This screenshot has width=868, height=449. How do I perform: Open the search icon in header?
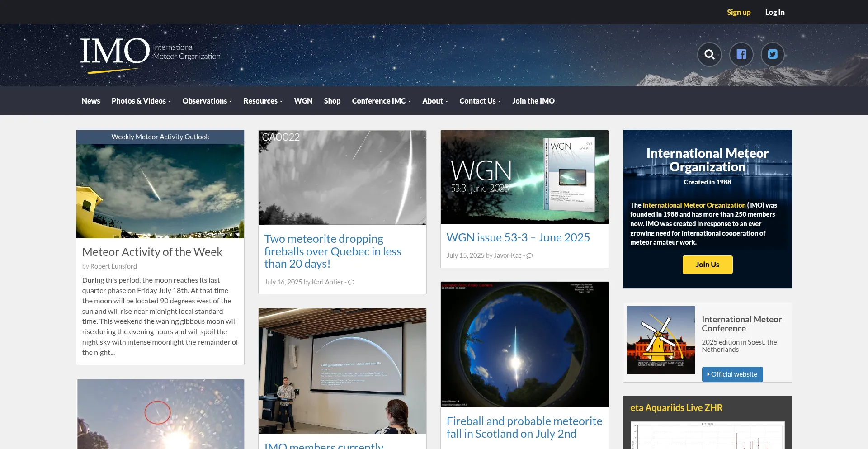click(x=709, y=55)
